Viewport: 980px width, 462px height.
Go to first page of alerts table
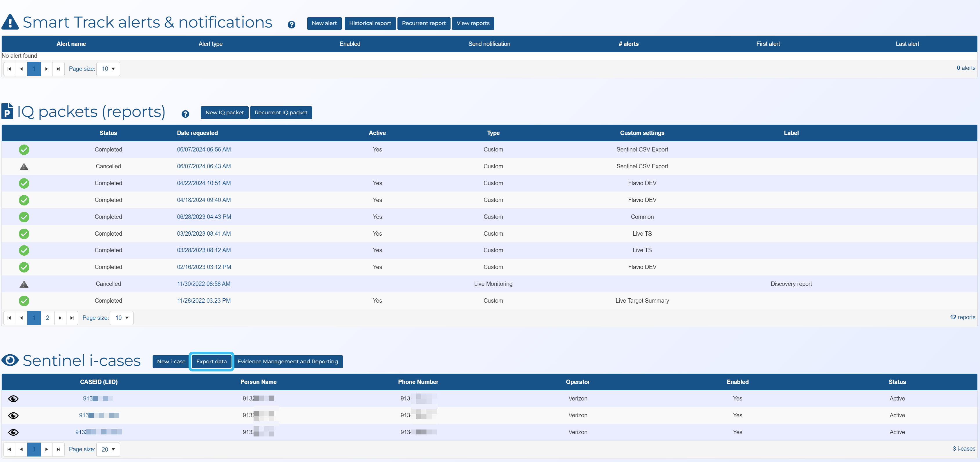click(x=9, y=69)
